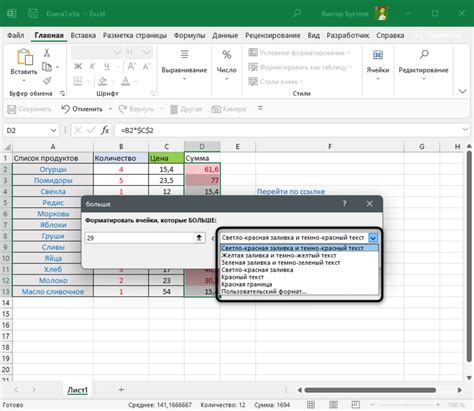Image resolution: width=474 pixels, height=411 pixels.
Task: Select the Cut scissors icon
Action: point(47,53)
